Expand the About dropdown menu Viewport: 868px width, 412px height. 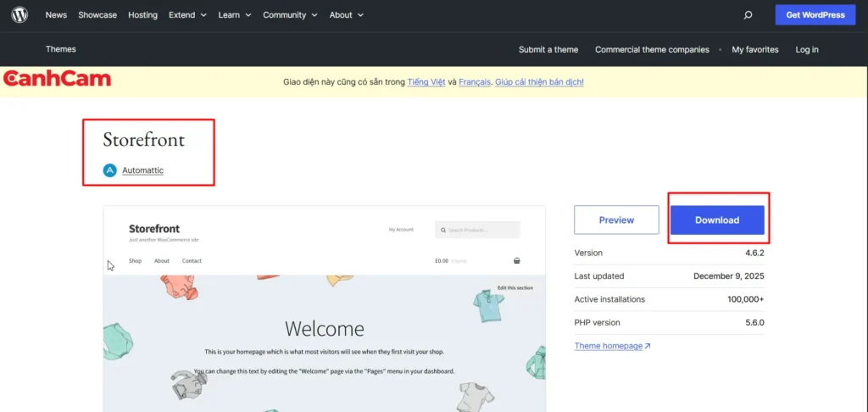point(346,15)
